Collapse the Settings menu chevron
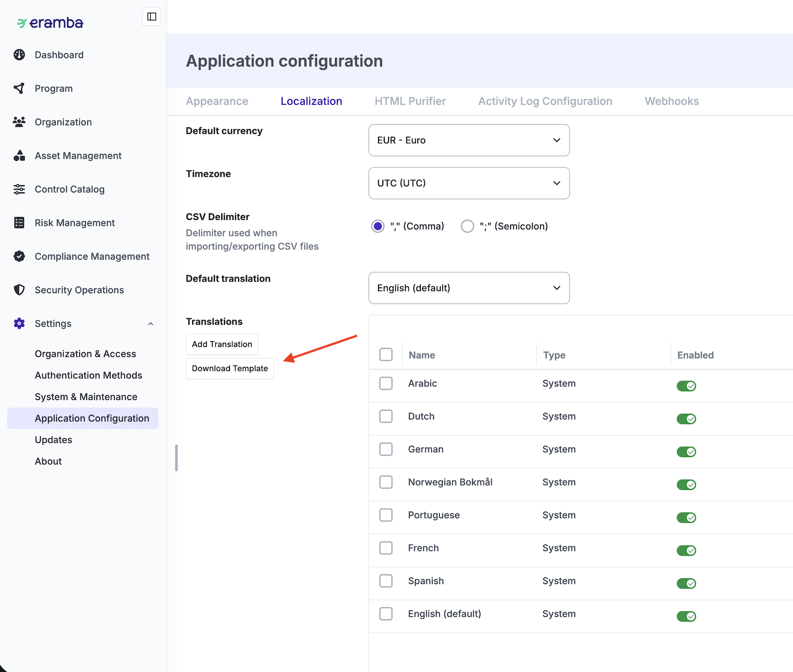The height and width of the screenshot is (672, 793). (151, 324)
